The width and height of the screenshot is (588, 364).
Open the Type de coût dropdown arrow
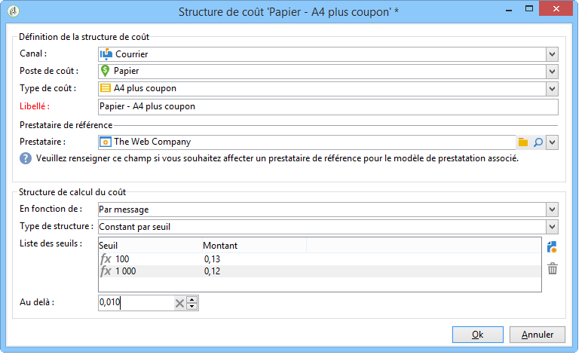pos(552,89)
